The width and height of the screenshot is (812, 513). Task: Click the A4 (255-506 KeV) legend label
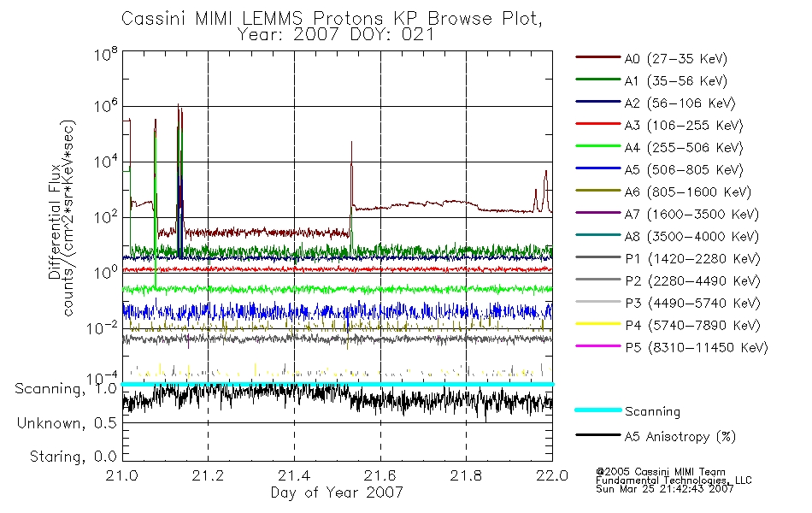[x=684, y=148]
